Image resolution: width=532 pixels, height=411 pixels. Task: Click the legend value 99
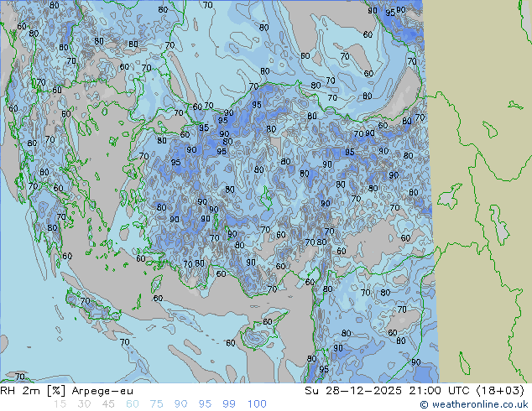(x=229, y=404)
